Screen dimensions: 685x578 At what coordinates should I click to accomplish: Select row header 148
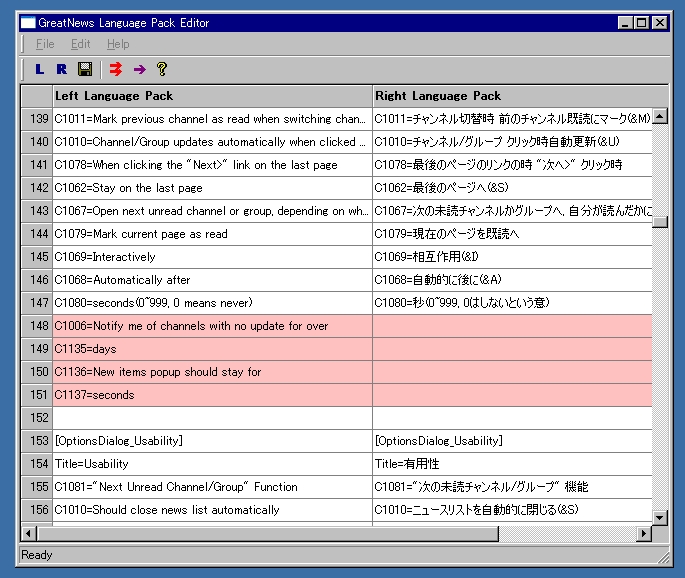point(37,326)
